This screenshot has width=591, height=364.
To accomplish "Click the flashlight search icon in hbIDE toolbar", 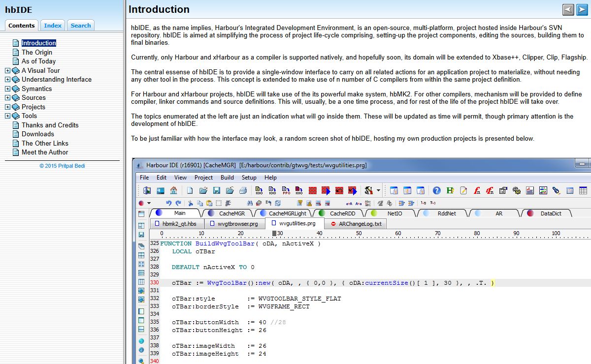I will 557,190.
